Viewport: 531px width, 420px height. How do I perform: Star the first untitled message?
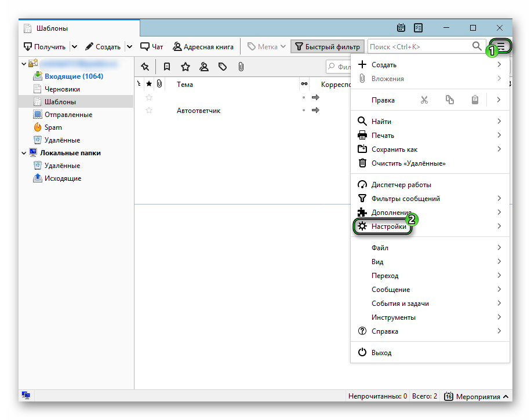coord(149,97)
